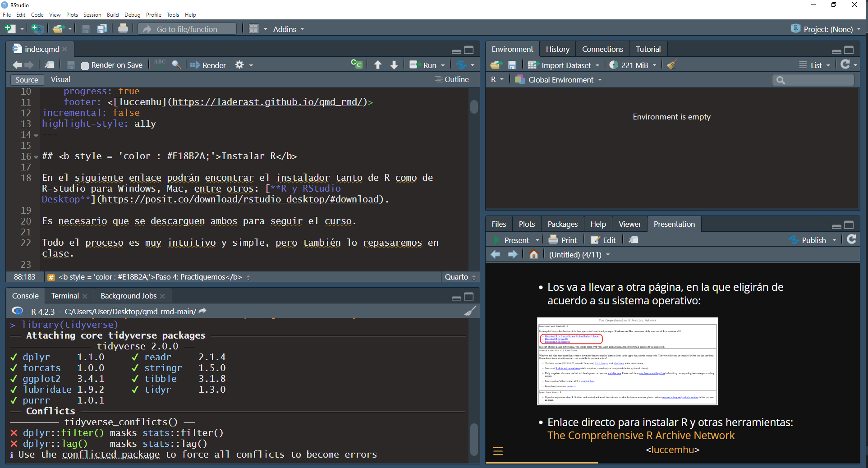
Task: Check spelling with the ABC icon
Action: (159, 64)
